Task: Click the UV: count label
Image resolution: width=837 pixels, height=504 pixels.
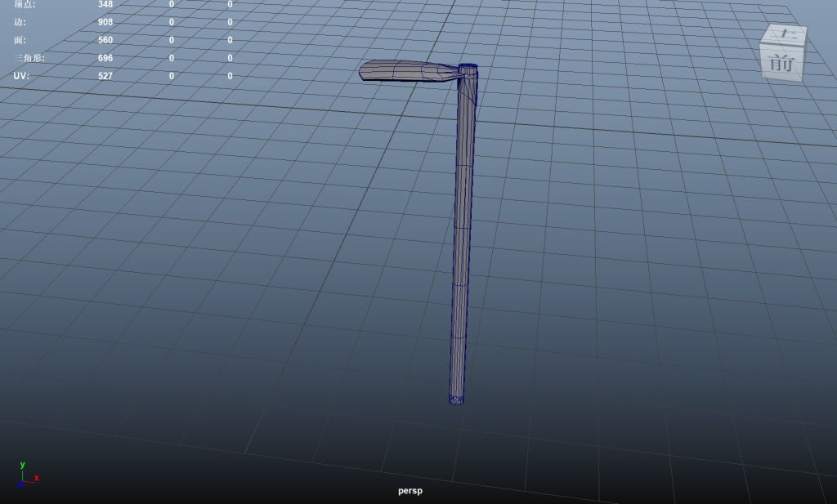Action: coord(20,76)
